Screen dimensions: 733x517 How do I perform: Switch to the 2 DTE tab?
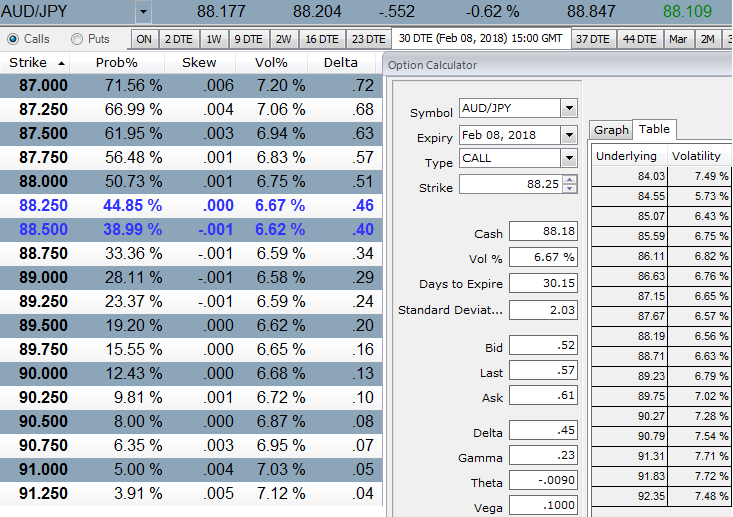pyautogui.click(x=179, y=39)
